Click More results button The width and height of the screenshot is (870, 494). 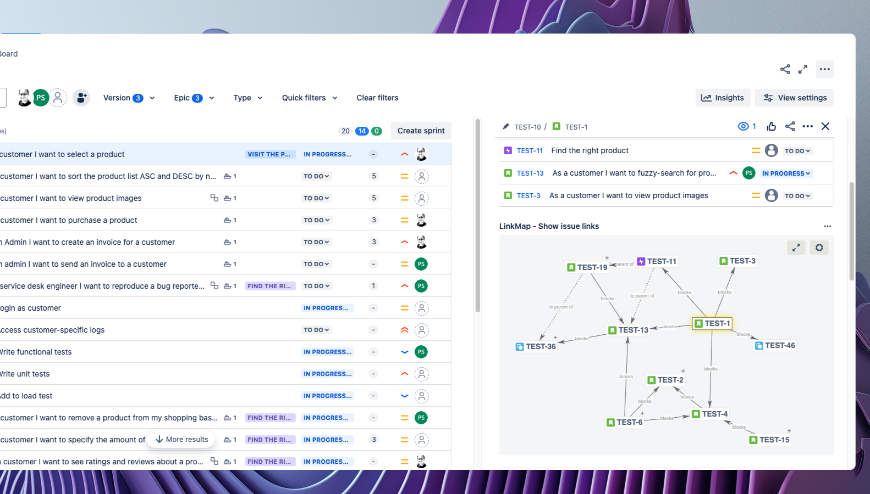click(x=181, y=440)
